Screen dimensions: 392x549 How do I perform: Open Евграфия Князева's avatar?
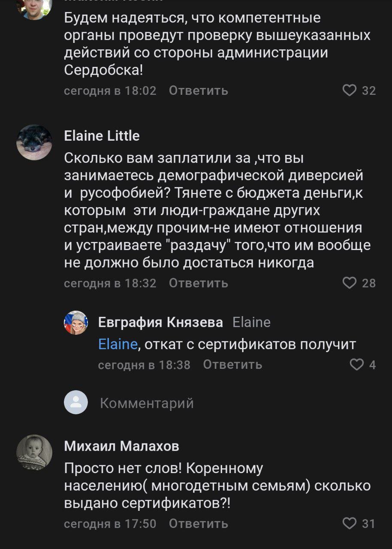point(76,323)
